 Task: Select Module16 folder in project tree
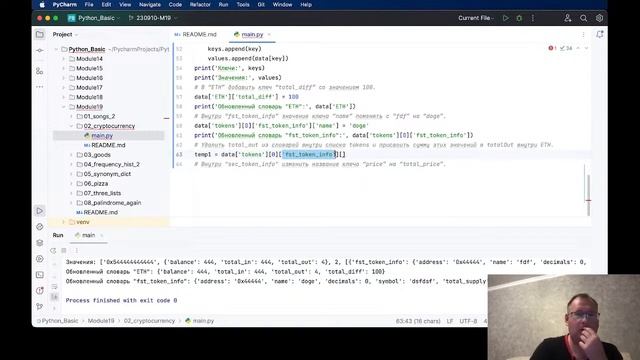tap(89, 78)
